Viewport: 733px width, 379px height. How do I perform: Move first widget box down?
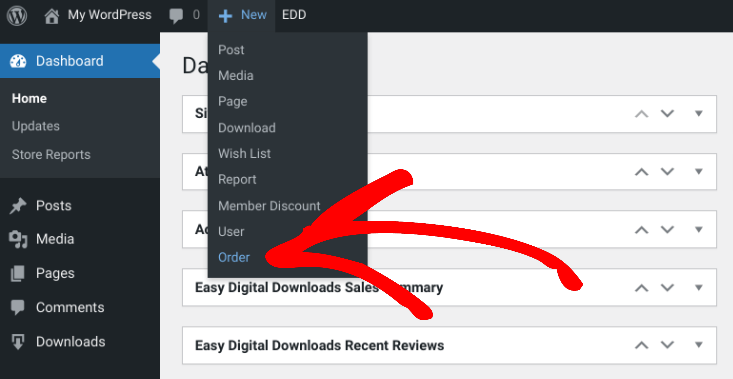pyautogui.click(x=667, y=114)
